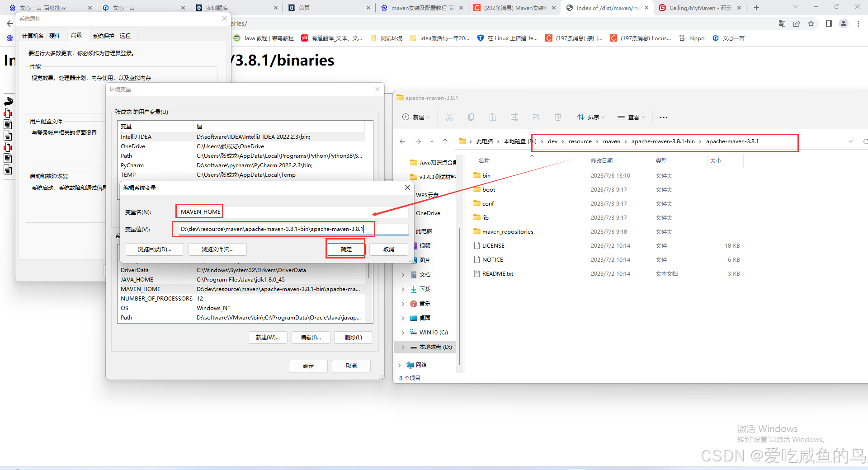Viewport: 868px width, 470px height.
Task: Click 浏览文件(F)... button
Action: [217, 249]
